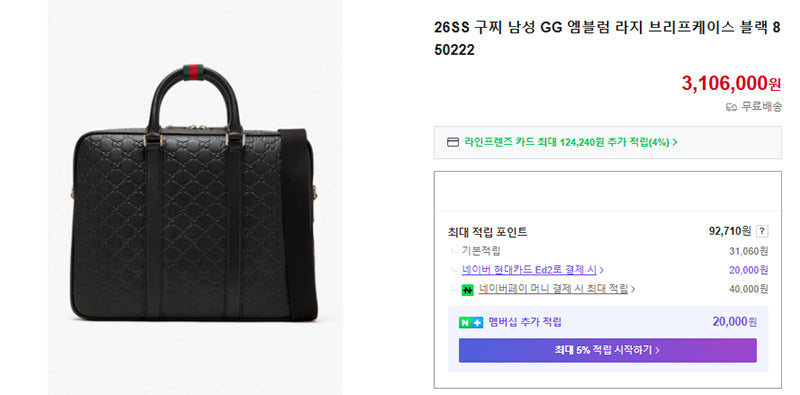Click the credit card icon in the 라인프렌즈 banner
This screenshot has width=800, height=395.
point(453,142)
